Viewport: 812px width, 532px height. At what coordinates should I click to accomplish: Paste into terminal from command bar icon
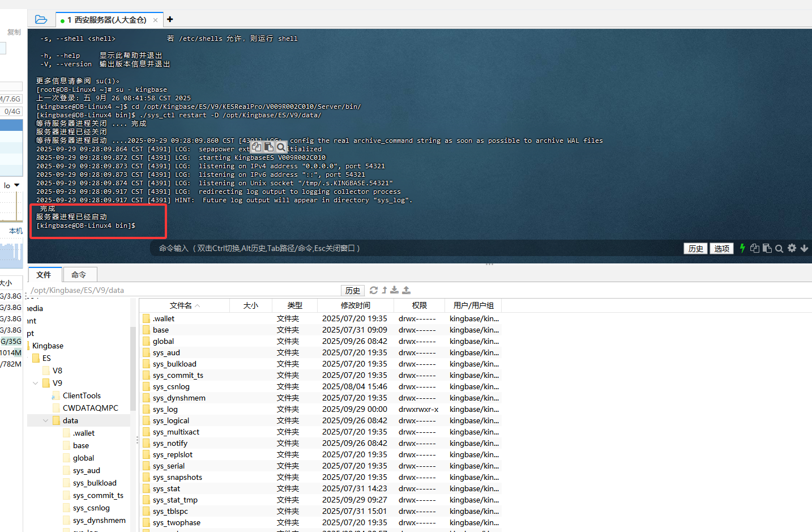click(x=767, y=248)
